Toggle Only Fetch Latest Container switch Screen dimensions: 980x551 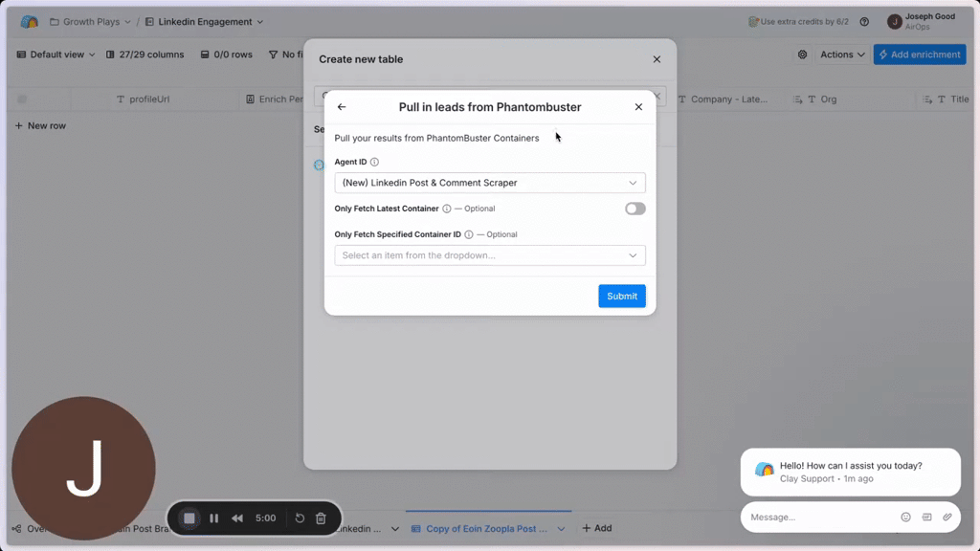[x=635, y=209]
